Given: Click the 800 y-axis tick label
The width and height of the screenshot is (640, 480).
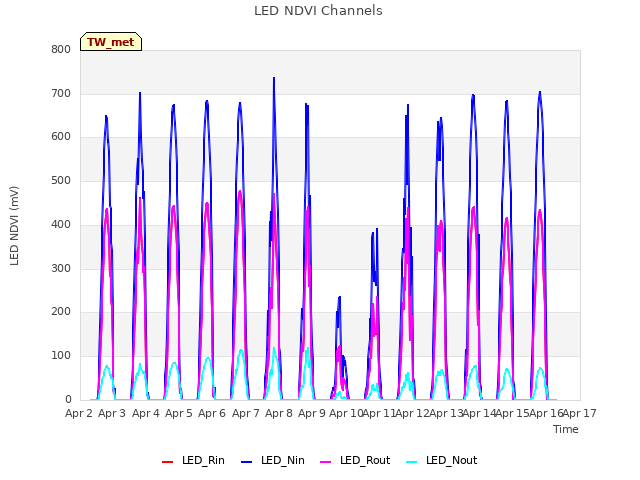Looking at the screenshot, I should click(x=61, y=50).
